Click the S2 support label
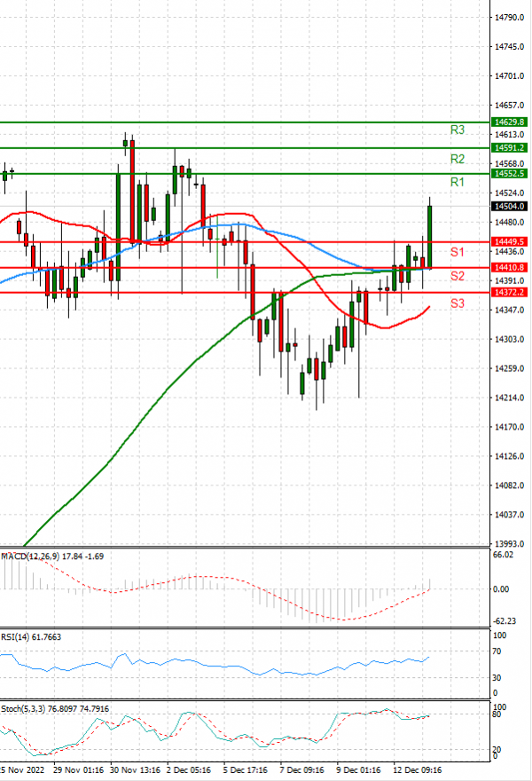The image size is (532, 781). click(457, 276)
